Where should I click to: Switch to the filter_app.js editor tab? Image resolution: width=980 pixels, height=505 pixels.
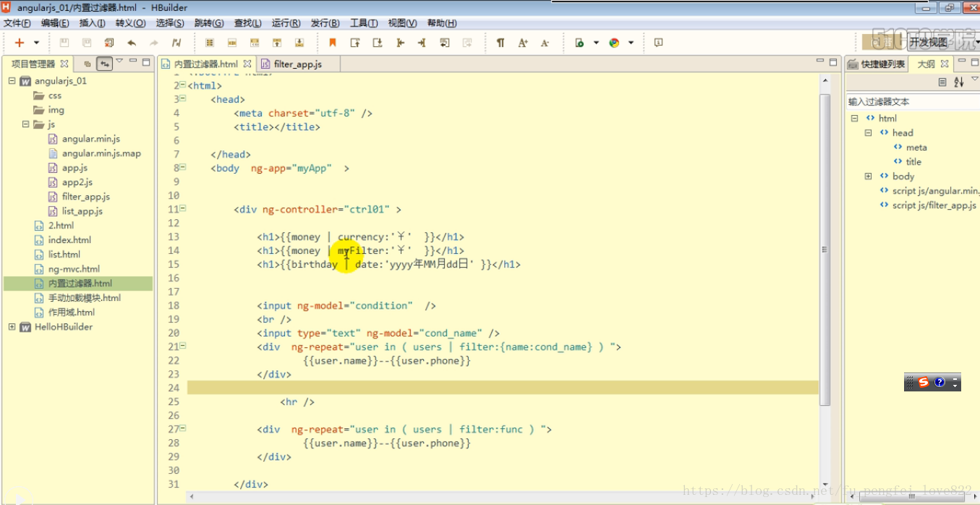click(297, 64)
